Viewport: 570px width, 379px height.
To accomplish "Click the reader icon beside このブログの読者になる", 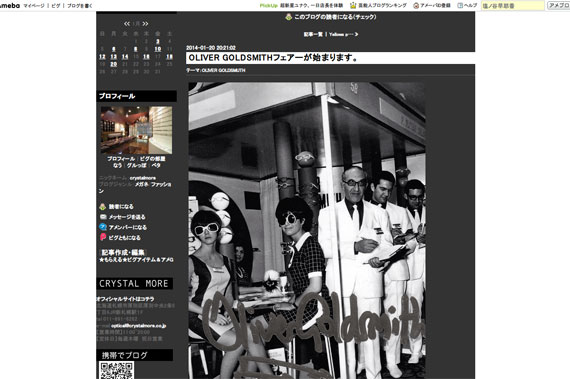I will click(289, 17).
